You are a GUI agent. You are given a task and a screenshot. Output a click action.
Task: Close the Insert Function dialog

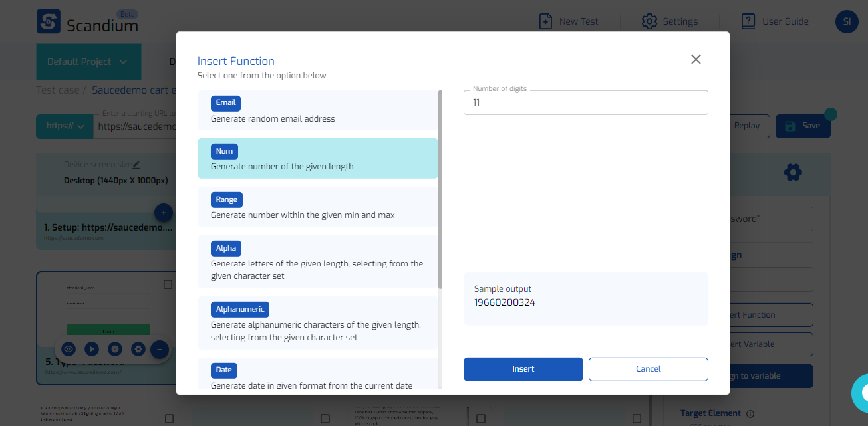pos(696,59)
